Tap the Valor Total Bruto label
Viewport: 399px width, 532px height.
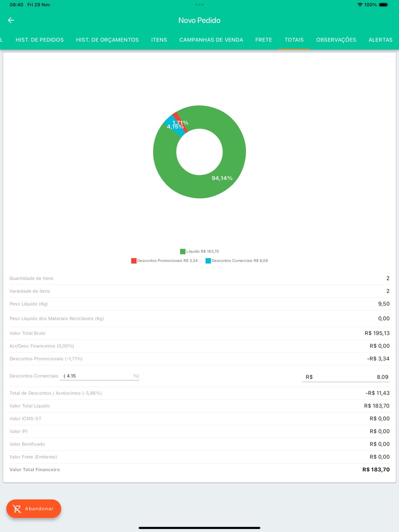click(28, 333)
